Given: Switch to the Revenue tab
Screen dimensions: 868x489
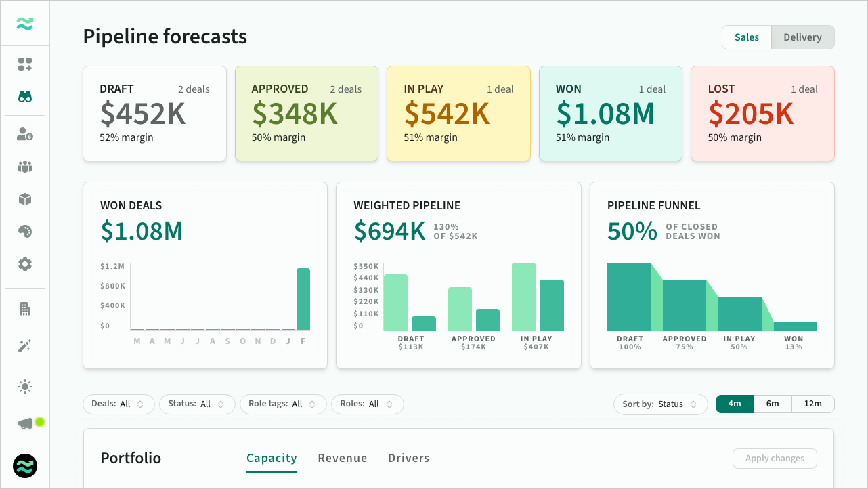Looking at the screenshot, I should click(343, 459).
